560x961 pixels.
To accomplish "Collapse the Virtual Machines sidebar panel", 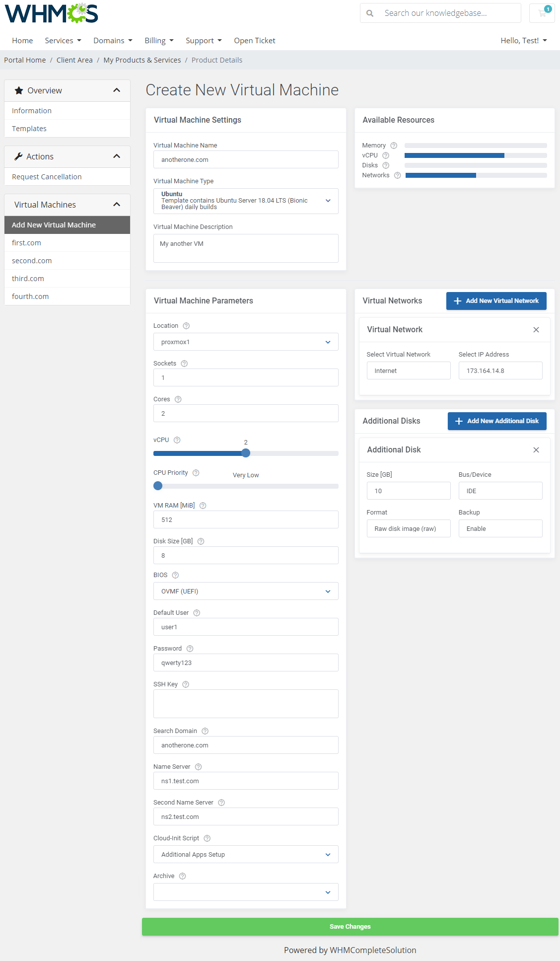I will pyautogui.click(x=117, y=205).
